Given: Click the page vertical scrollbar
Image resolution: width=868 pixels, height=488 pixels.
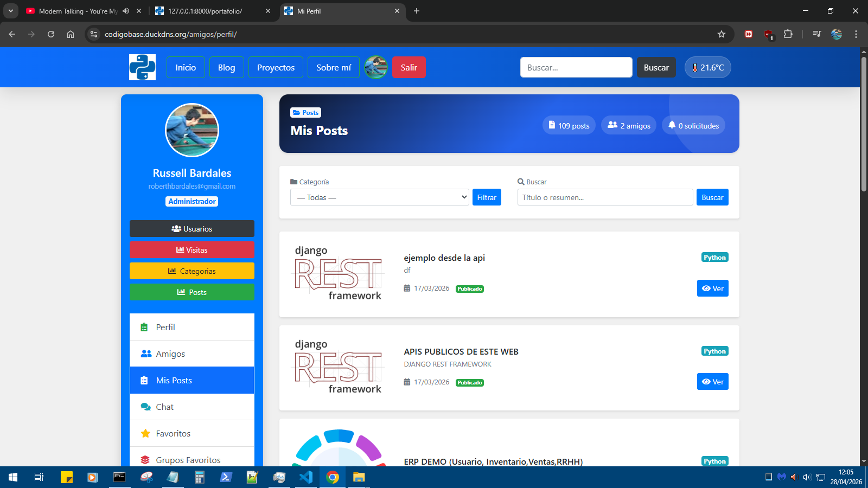Looking at the screenshot, I should (864, 124).
